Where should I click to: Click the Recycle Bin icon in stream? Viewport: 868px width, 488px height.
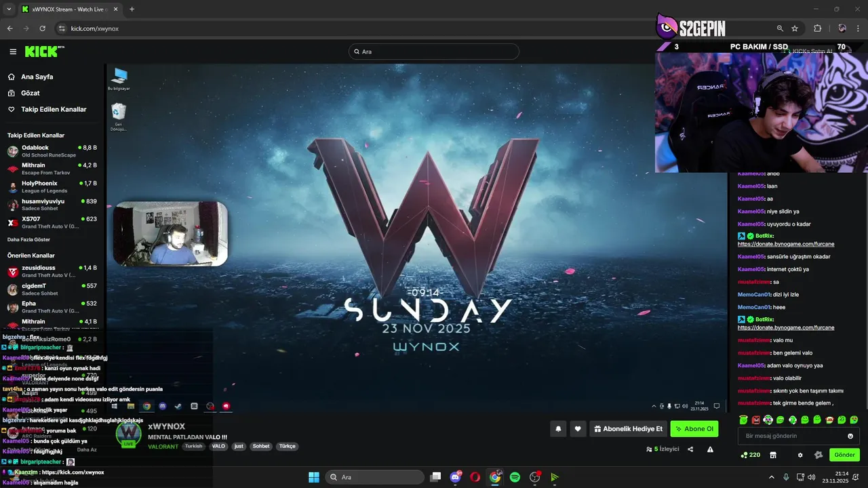click(x=119, y=117)
